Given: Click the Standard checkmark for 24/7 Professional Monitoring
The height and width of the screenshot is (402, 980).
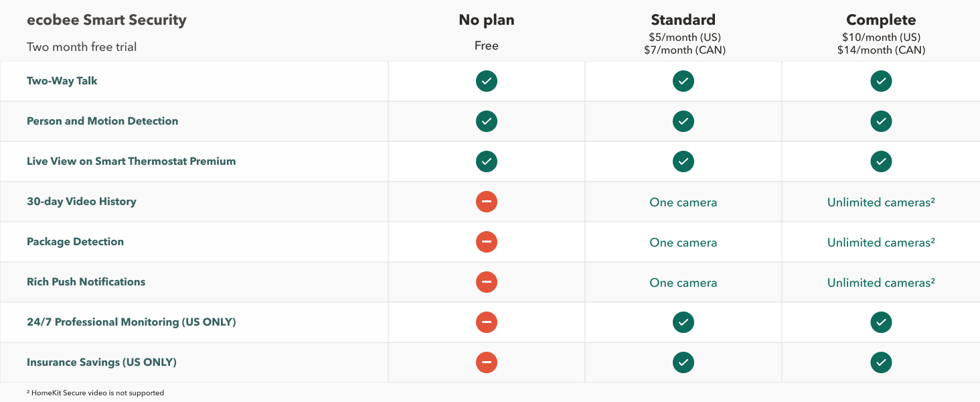Looking at the screenshot, I should pyautogui.click(x=683, y=322).
